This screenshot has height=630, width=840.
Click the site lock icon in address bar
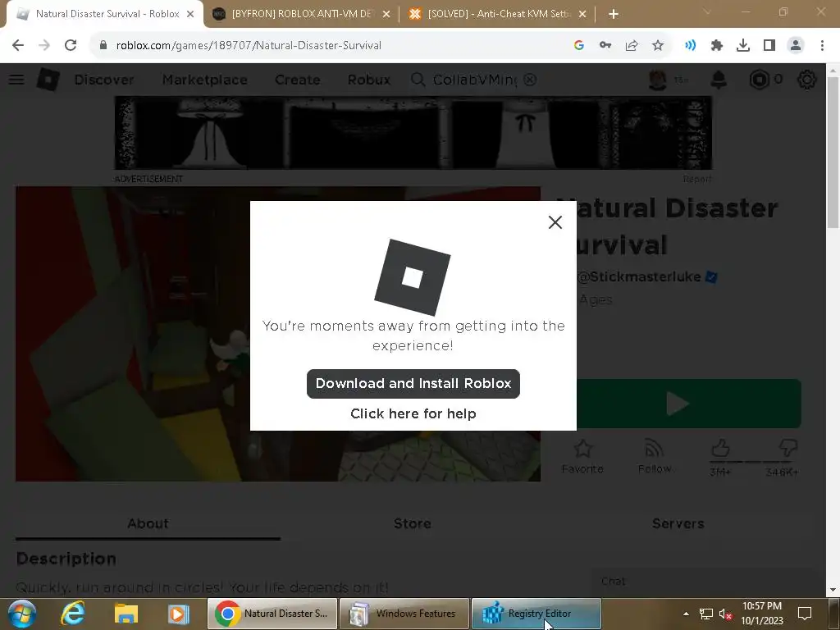[103, 46]
